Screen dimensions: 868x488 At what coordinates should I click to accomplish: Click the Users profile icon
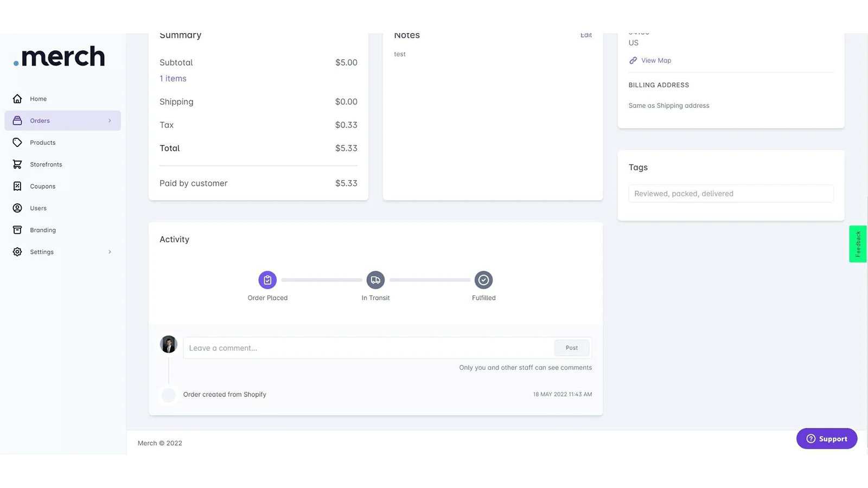(x=17, y=208)
